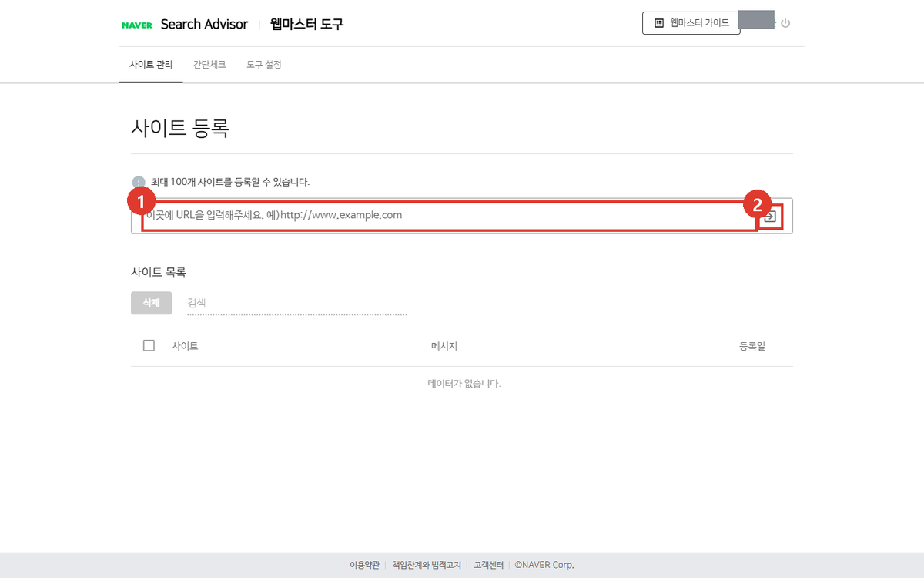Click the 등록일 column header

pos(752,346)
